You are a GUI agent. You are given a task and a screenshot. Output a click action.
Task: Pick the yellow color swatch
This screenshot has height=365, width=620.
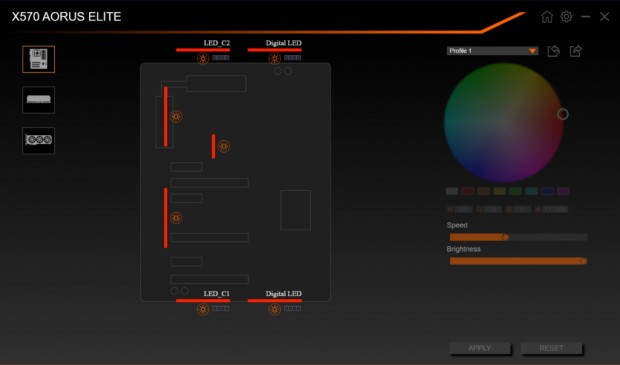500,191
